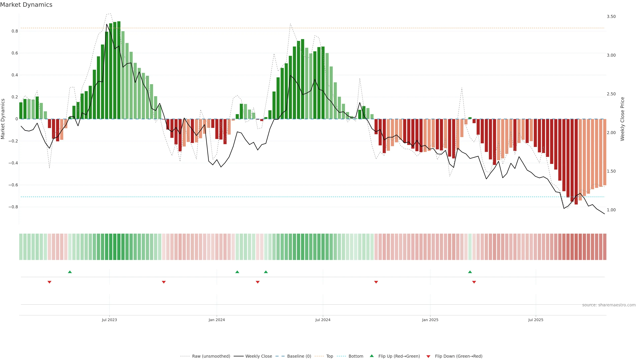Click the Market Dynamics chart title

pyautogui.click(x=26, y=5)
